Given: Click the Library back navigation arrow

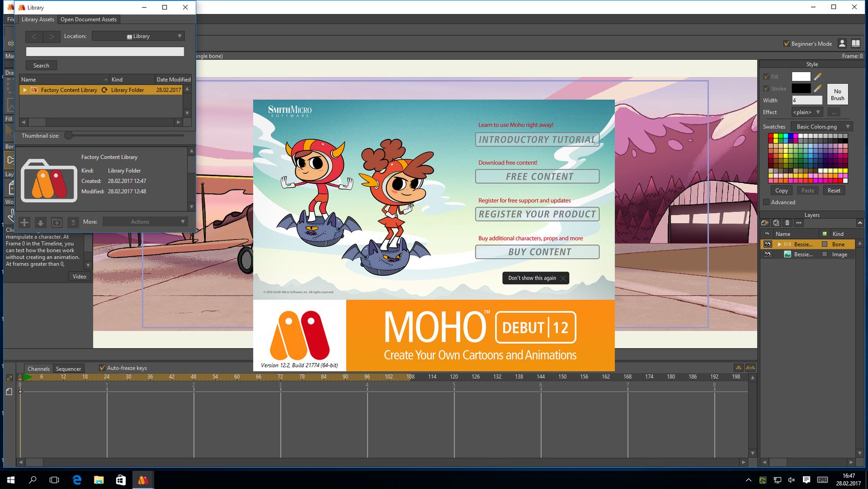Looking at the screenshot, I should pyautogui.click(x=34, y=36).
